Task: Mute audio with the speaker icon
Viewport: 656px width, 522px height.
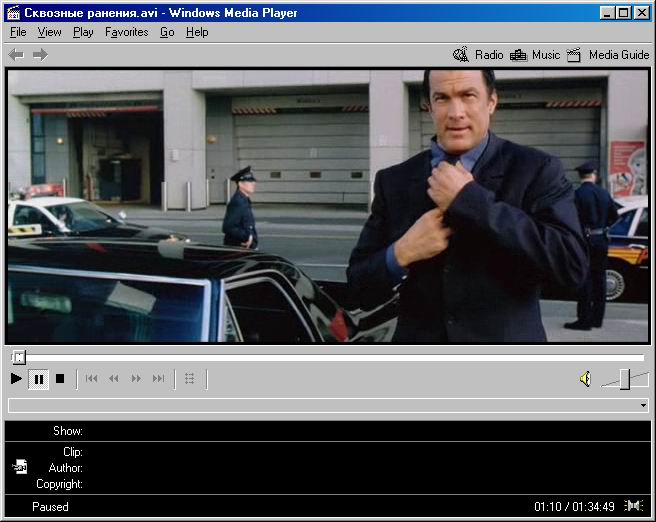Action: click(585, 379)
